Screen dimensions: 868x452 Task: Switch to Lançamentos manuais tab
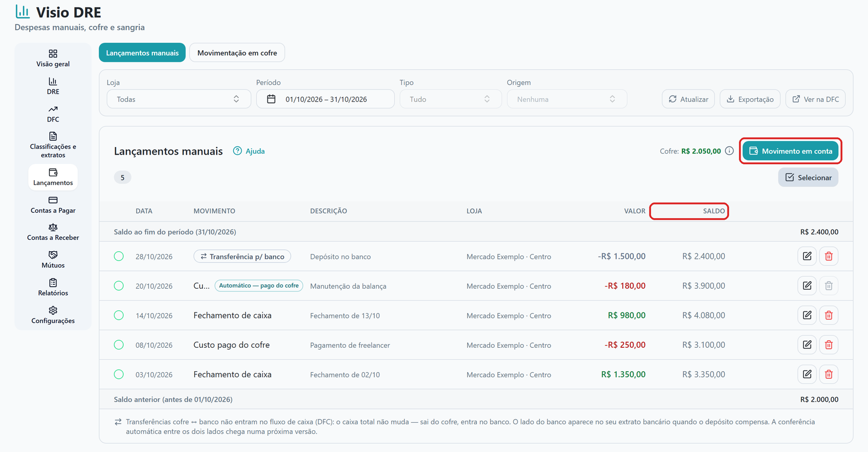click(142, 53)
